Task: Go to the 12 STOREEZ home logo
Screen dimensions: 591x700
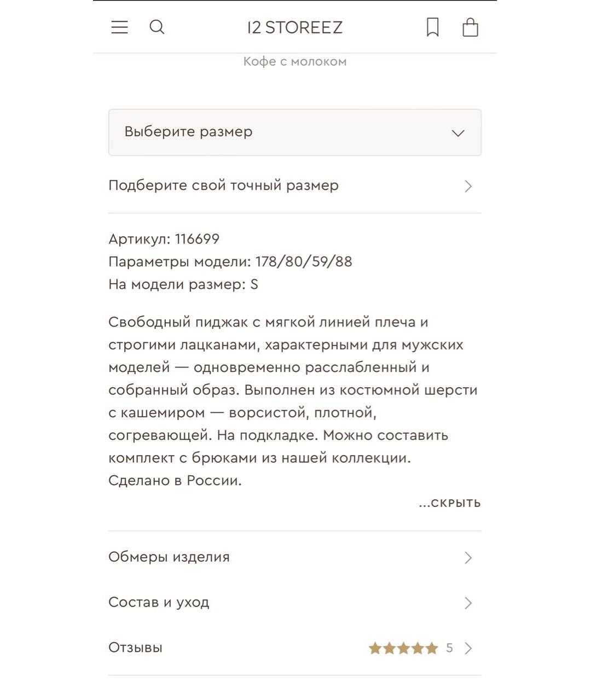Action: 295,27
